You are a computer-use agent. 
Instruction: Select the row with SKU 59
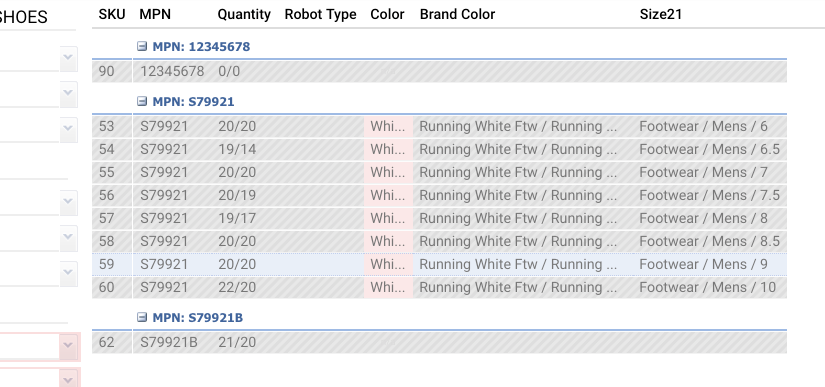[439, 264]
